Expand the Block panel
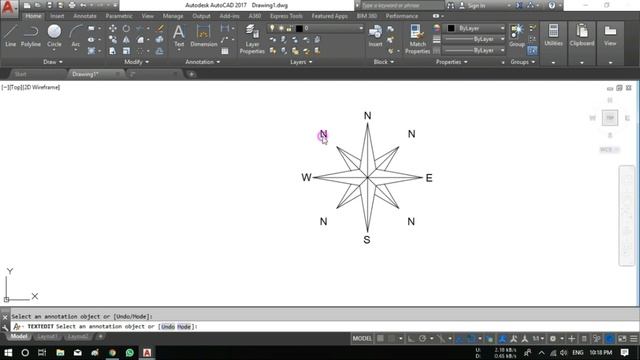Viewport: 640px width, 360px height. 384,62
